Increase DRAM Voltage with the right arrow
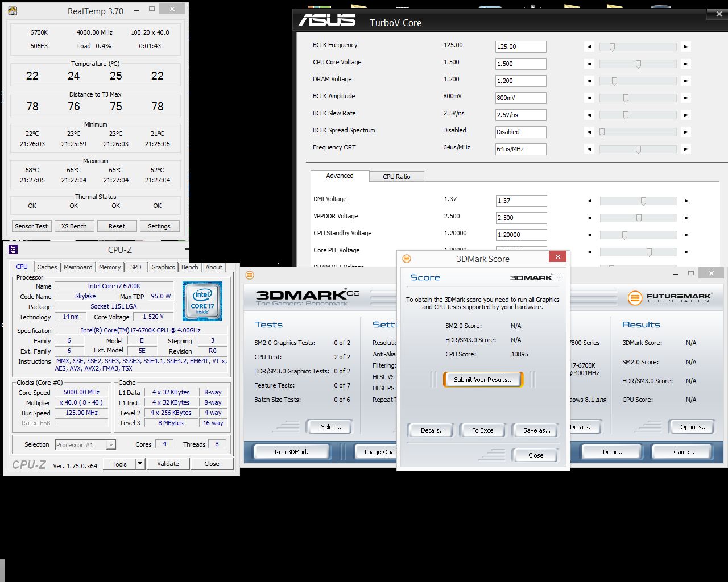Image resolution: width=728 pixels, height=582 pixels. [686, 81]
